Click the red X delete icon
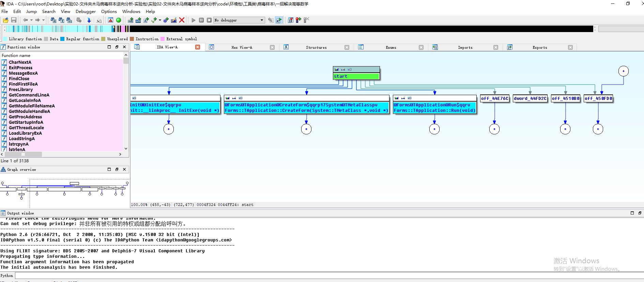The width and height of the screenshot is (644, 282). 182,20
